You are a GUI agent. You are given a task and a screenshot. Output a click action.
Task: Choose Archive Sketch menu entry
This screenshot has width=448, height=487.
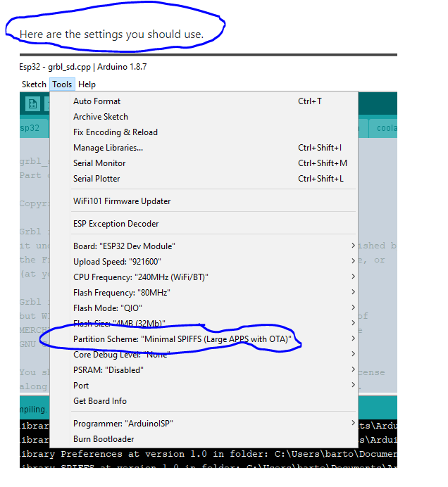pyautogui.click(x=100, y=117)
